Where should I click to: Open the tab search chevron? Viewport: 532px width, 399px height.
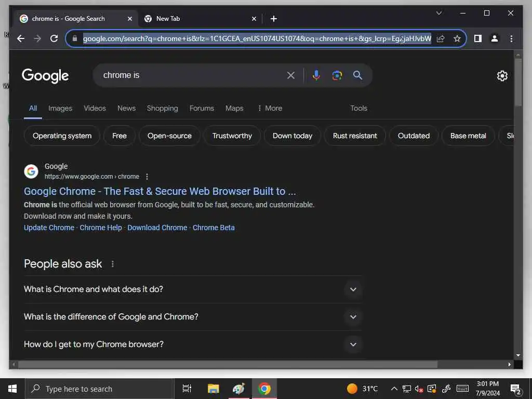coord(438,13)
